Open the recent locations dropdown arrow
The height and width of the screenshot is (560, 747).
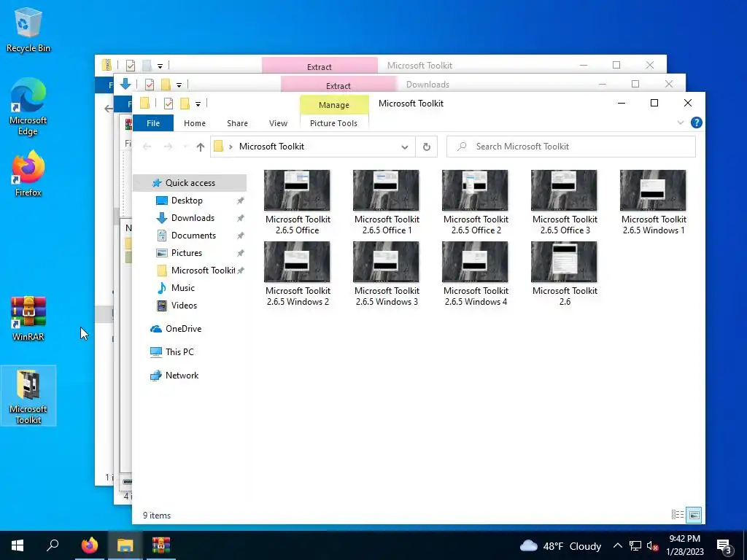point(185,147)
